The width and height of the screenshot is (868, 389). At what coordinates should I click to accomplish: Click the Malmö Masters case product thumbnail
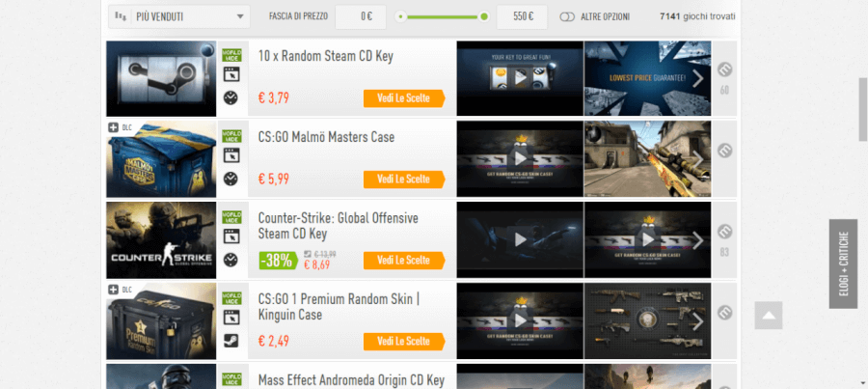coord(161,159)
